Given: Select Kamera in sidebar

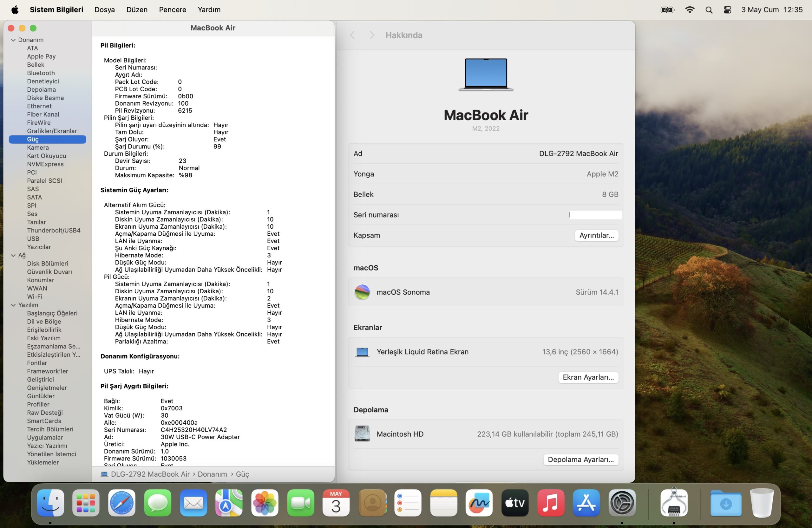Looking at the screenshot, I should [48, 148].
